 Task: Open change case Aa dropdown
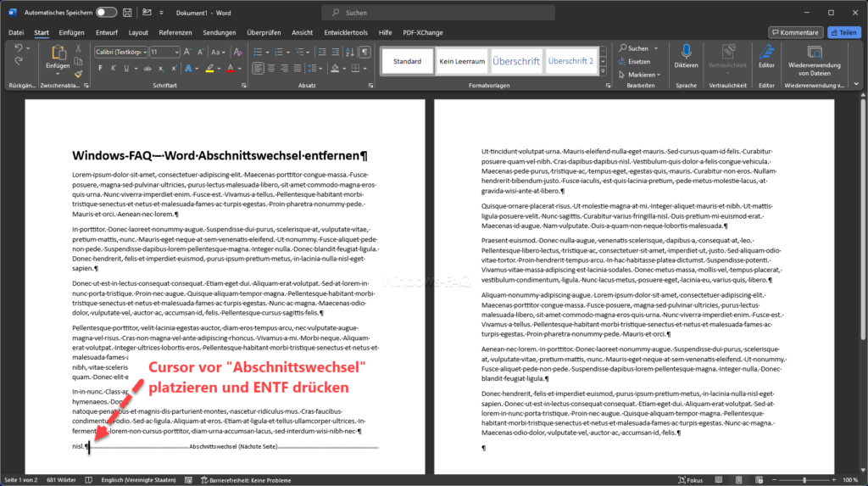218,52
